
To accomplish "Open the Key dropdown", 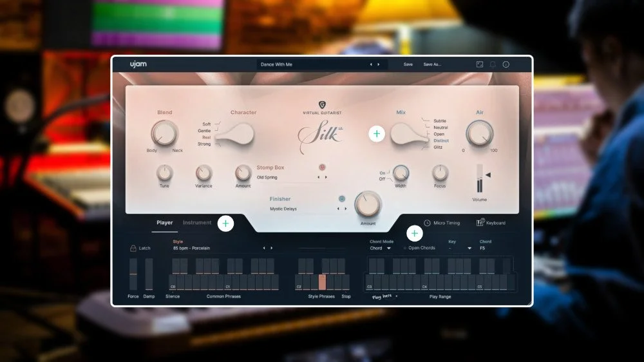I will coord(460,248).
